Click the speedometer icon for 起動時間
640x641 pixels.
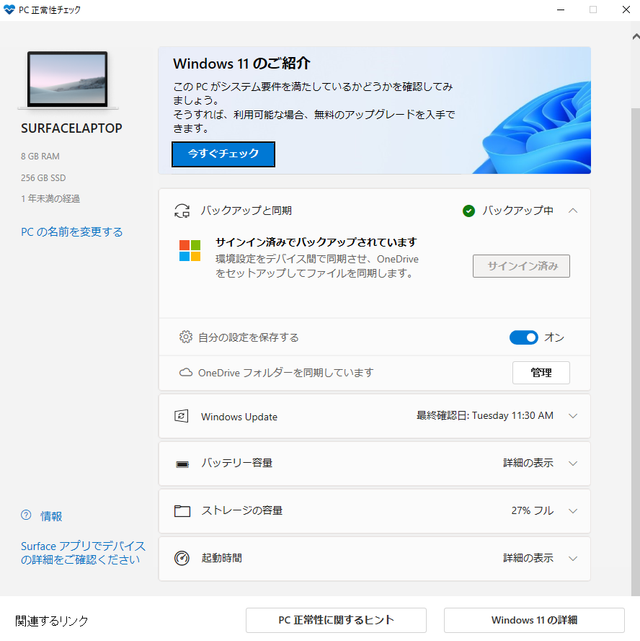point(181,558)
